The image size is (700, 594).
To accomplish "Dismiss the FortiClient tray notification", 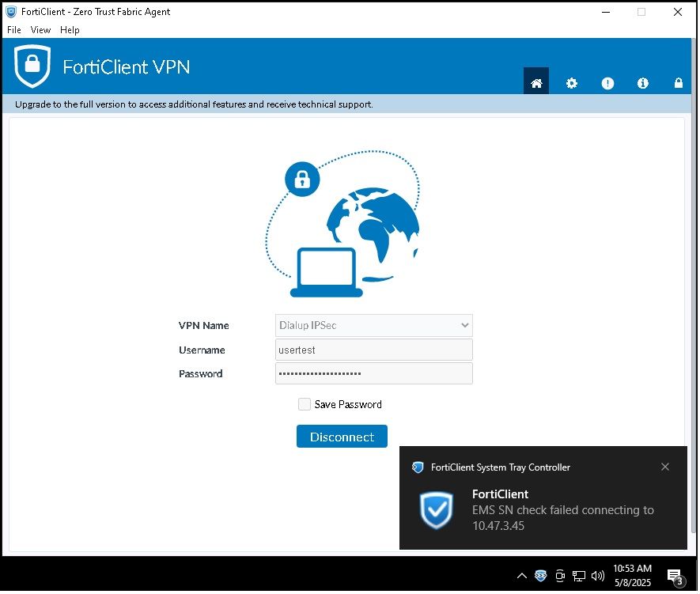I will (x=667, y=468).
